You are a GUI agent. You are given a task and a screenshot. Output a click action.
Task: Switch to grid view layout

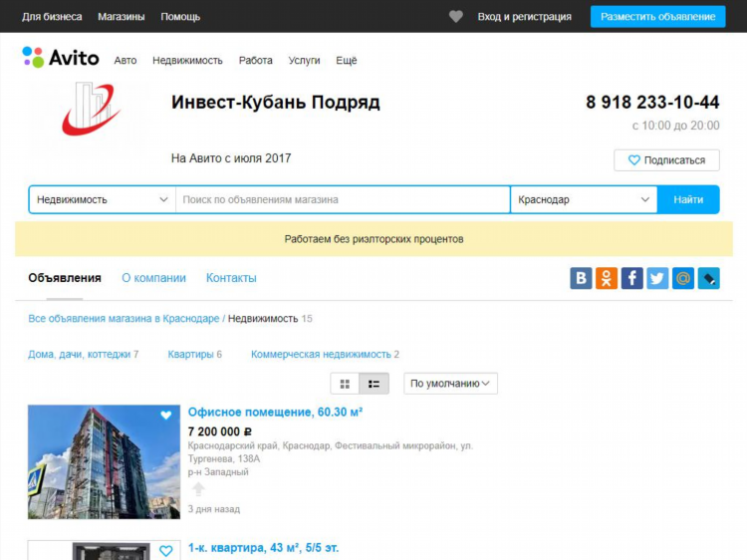[x=345, y=384]
